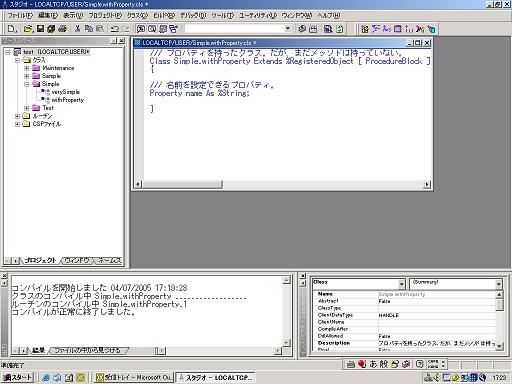Click the Outlook taskbar button
Viewport: 512px width, 384px height.
[134, 377]
